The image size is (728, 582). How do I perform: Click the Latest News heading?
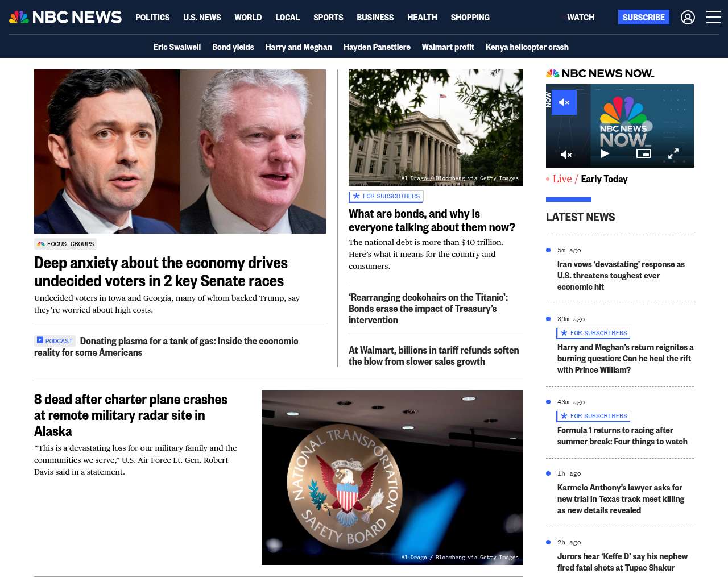coord(580,217)
